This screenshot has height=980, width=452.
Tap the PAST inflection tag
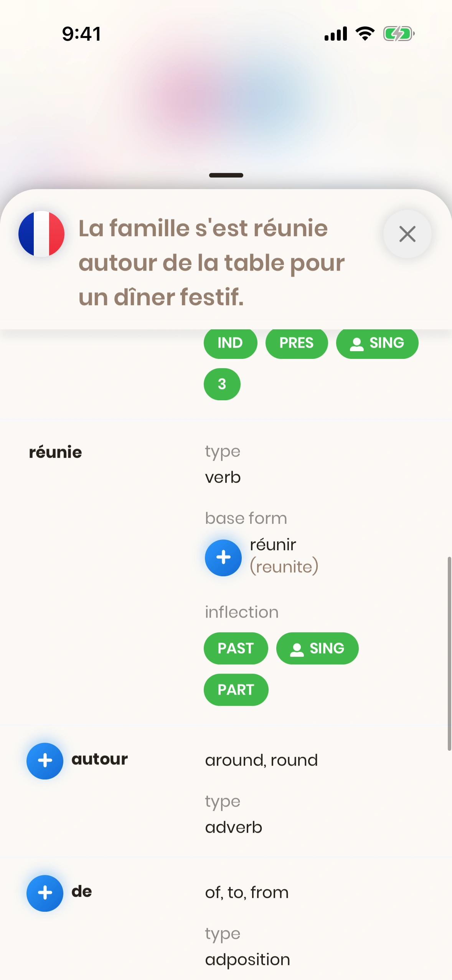[x=236, y=648]
